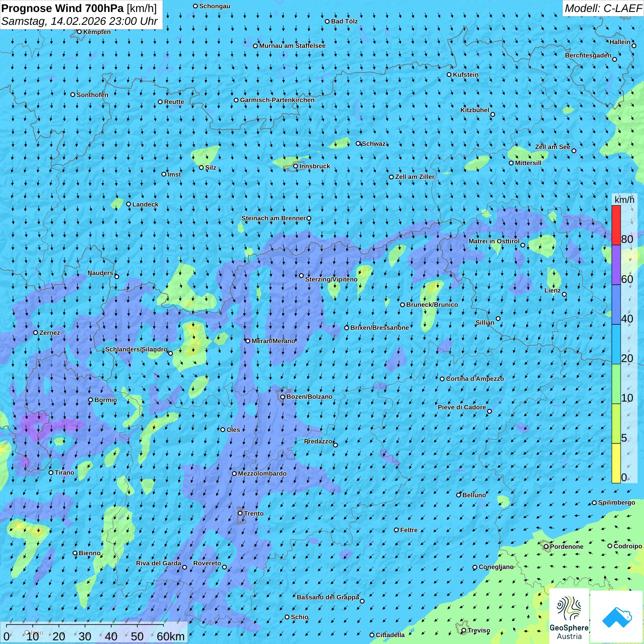Select the Innsbruck city label
Screen dimensions: 644x644
point(315,166)
